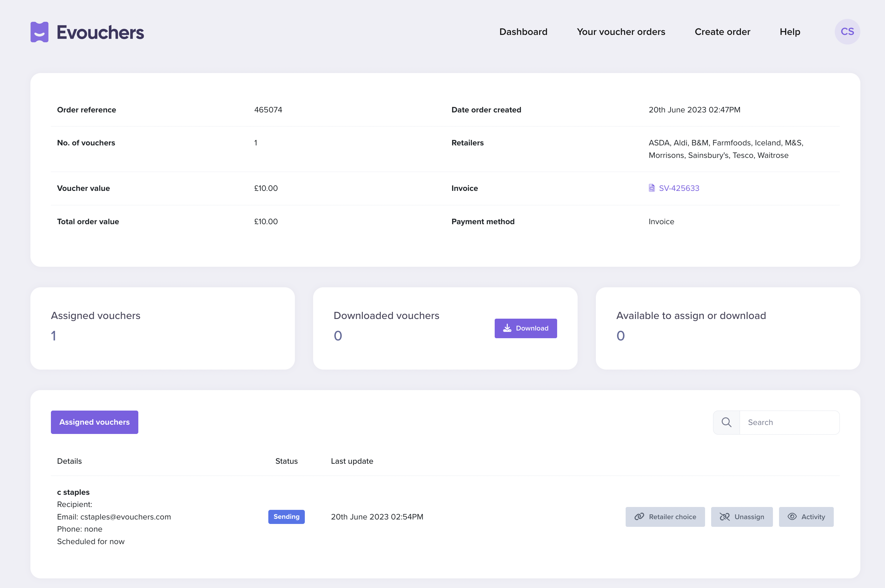Click the c staples recipient name

pyautogui.click(x=73, y=492)
